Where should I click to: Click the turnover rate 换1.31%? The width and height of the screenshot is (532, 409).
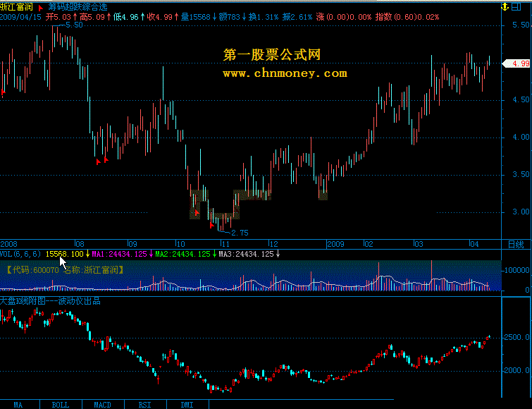click(x=264, y=17)
